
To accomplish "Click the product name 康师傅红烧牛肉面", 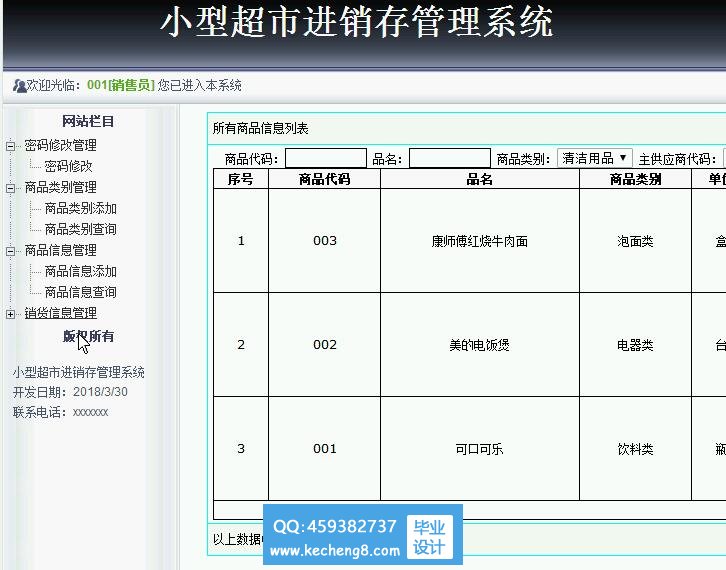I will [x=480, y=241].
